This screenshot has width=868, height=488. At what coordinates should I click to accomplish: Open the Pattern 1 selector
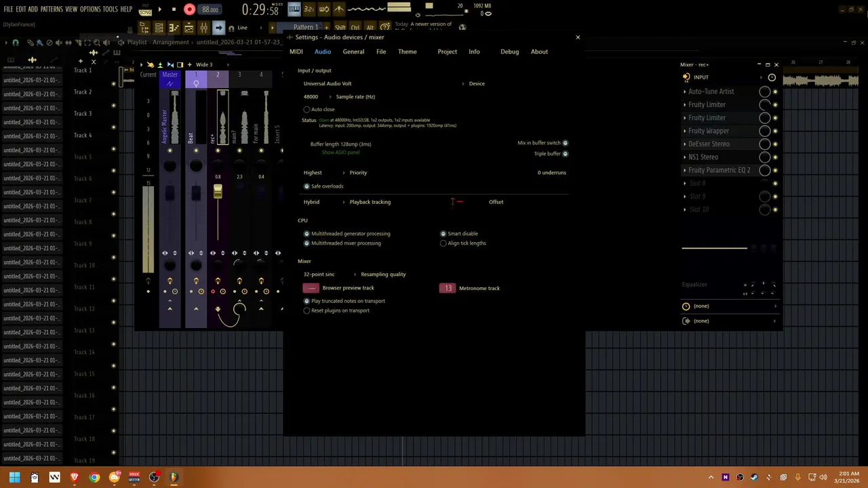coord(306,28)
